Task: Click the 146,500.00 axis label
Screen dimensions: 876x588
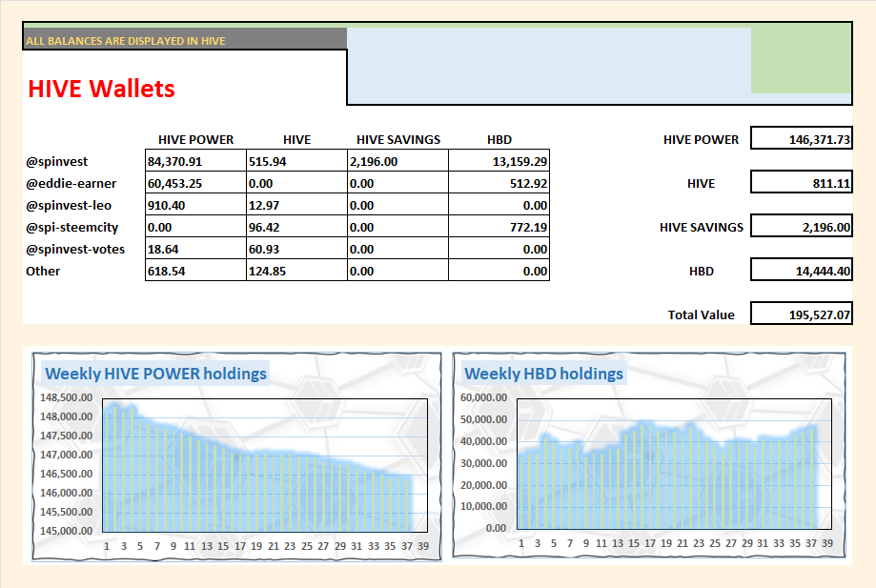Action: pos(66,474)
